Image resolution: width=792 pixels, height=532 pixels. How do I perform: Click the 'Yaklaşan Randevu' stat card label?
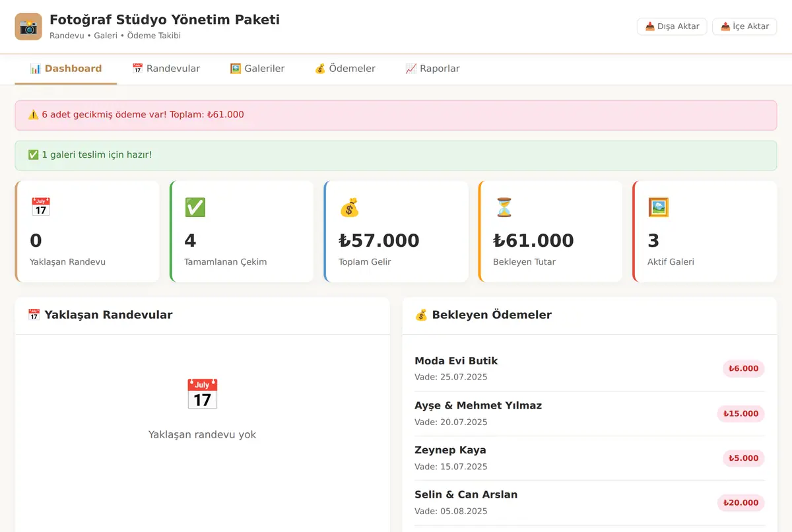coord(67,262)
